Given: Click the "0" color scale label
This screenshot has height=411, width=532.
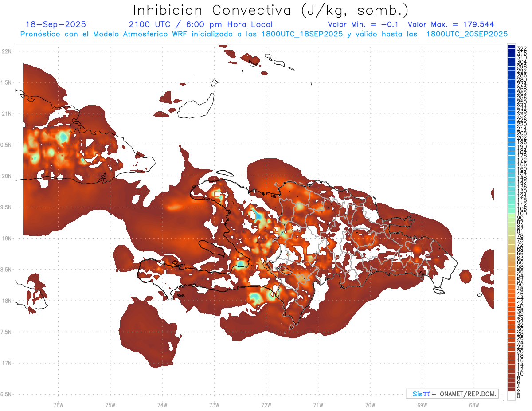Looking at the screenshot, I should pyautogui.click(x=519, y=396).
